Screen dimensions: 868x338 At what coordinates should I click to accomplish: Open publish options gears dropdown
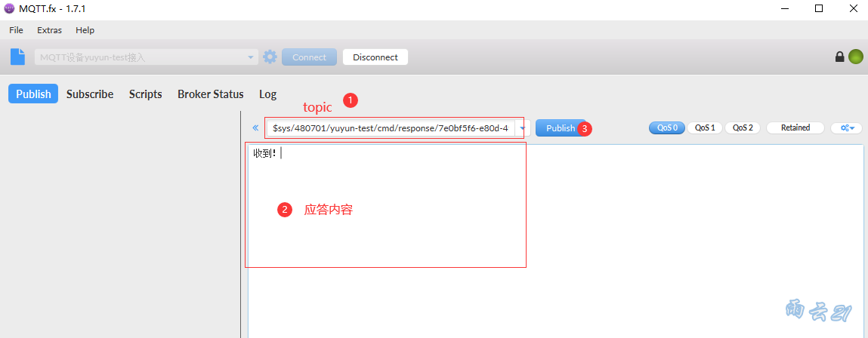click(x=847, y=128)
